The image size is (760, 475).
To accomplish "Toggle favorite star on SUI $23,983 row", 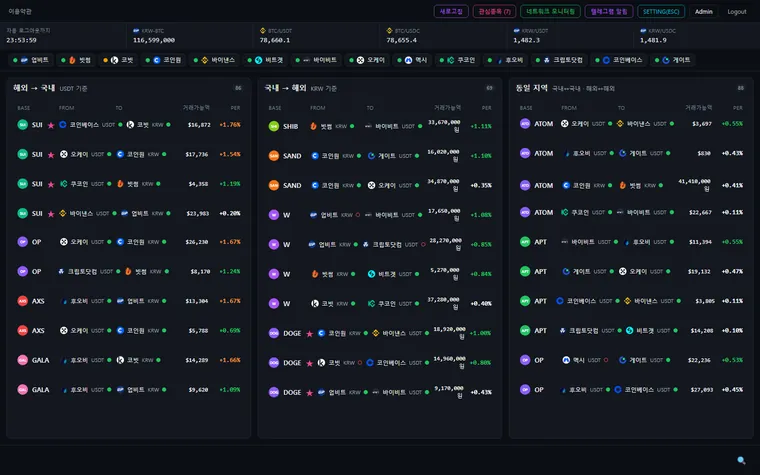I will point(51,214).
